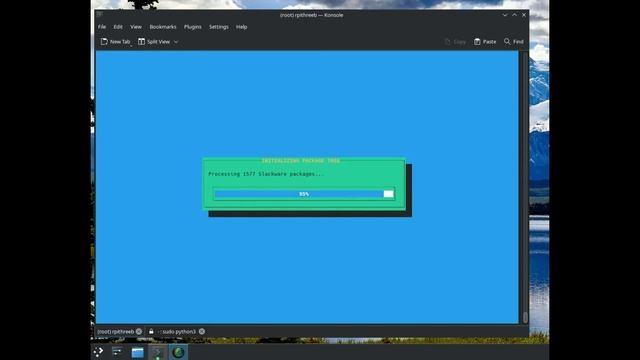This screenshot has width=640, height=360.
Task: Open the file manager from the taskbar
Action: 138,352
